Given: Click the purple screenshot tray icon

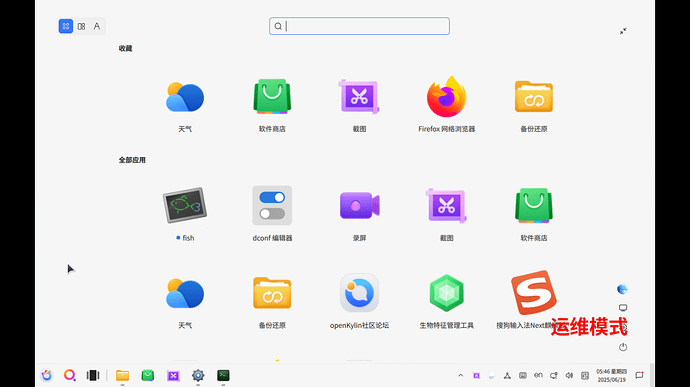Looking at the screenshot, I should coord(476,376).
